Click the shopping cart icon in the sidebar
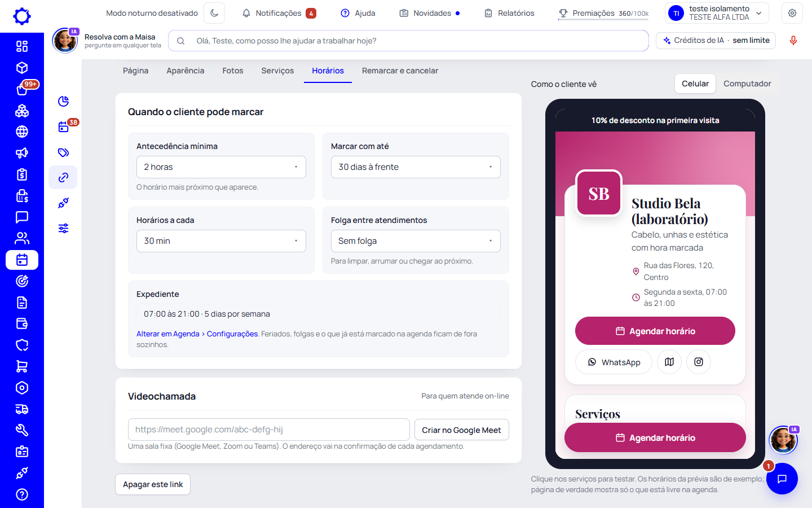The image size is (812, 508). click(22, 366)
